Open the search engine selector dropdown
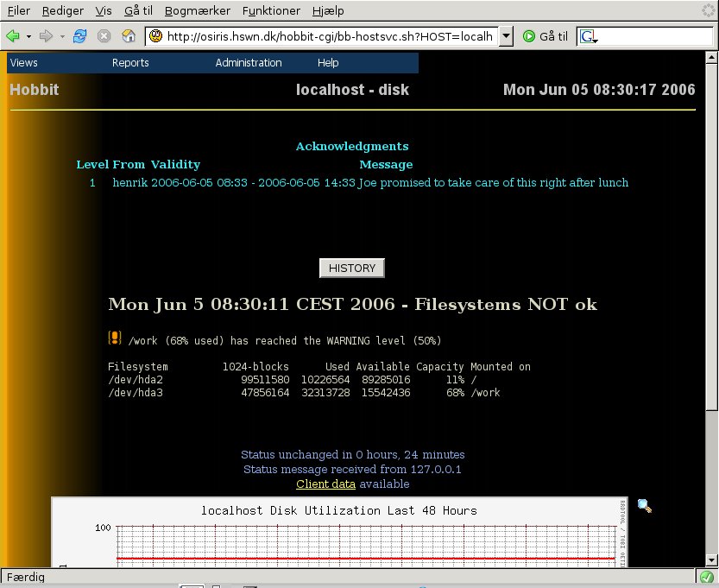 tap(590, 37)
